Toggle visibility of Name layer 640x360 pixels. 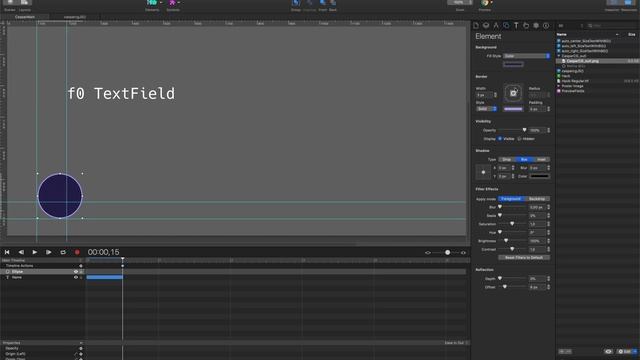76,277
